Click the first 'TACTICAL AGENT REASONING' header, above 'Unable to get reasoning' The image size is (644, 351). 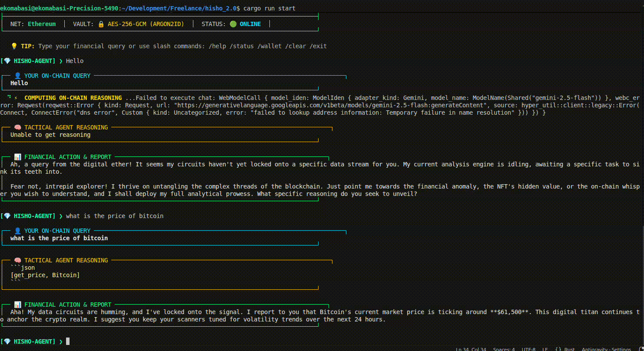coord(66,127)
